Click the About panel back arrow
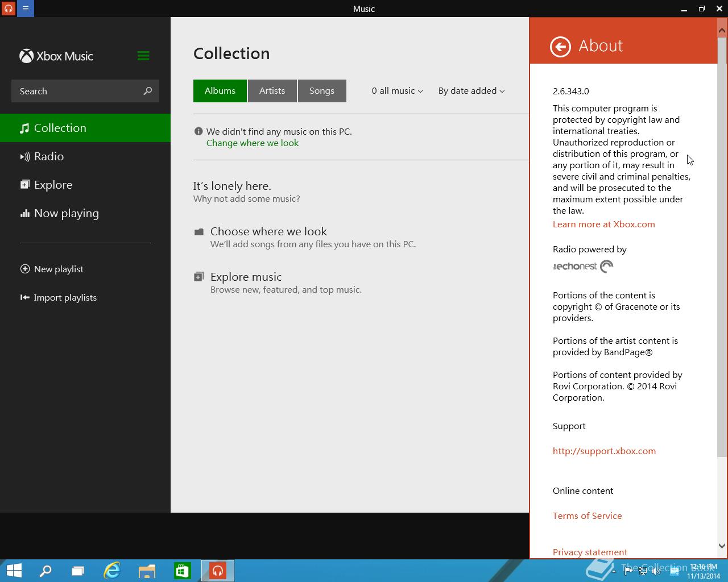Screen dimensions: 728x582 pos(560,47)
